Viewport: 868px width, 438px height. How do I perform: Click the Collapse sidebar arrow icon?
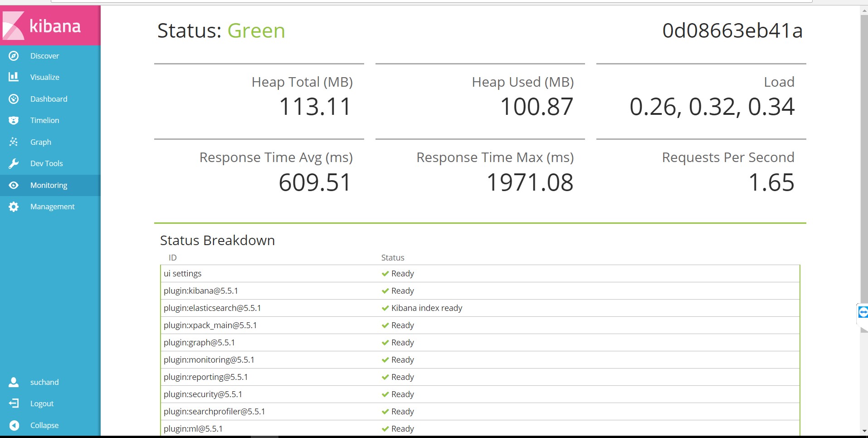[14, 425]
